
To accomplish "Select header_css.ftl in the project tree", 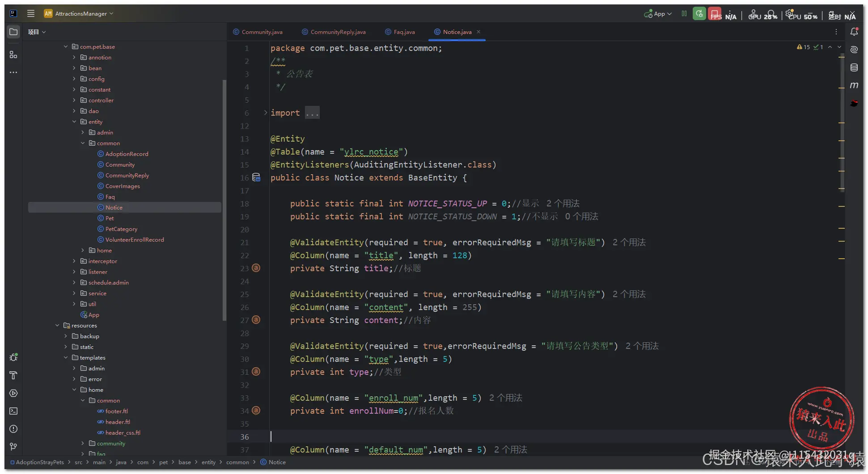I will tap(123, 432).
